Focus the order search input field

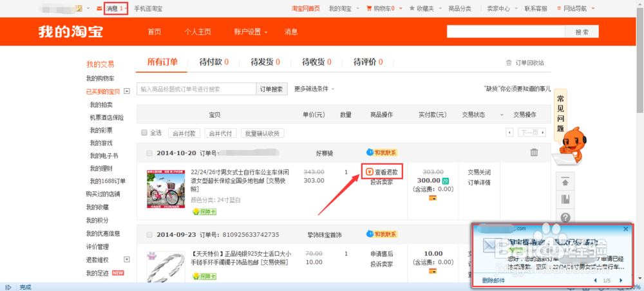point(196,89)
